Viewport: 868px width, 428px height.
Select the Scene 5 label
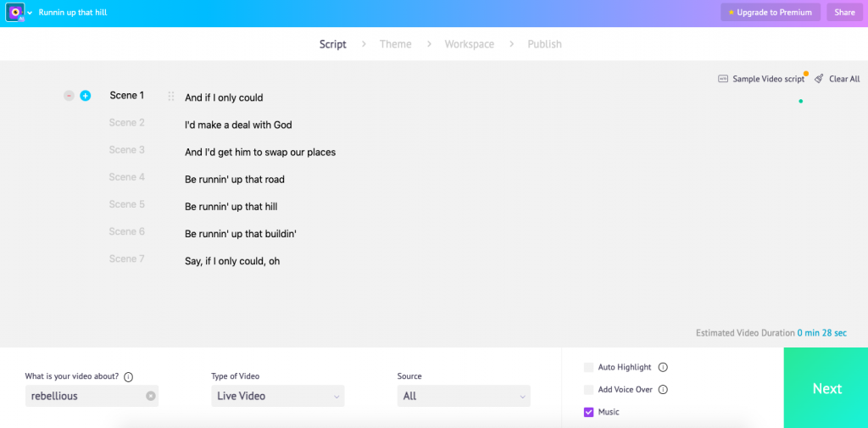tap(127, 204)
